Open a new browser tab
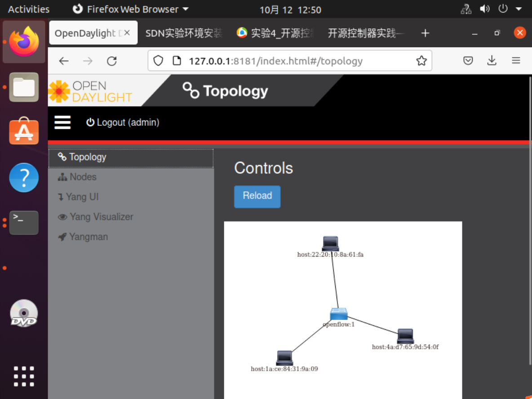532x399 pixels. 425,33
